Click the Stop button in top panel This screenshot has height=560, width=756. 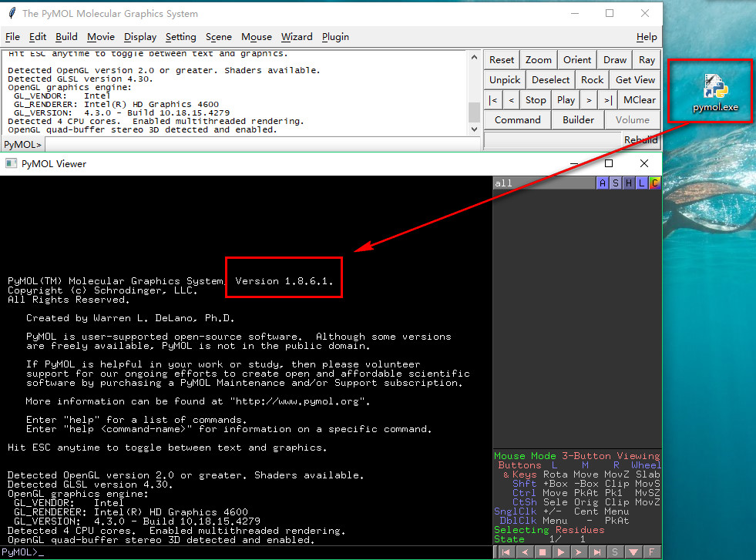click(536, 100)
